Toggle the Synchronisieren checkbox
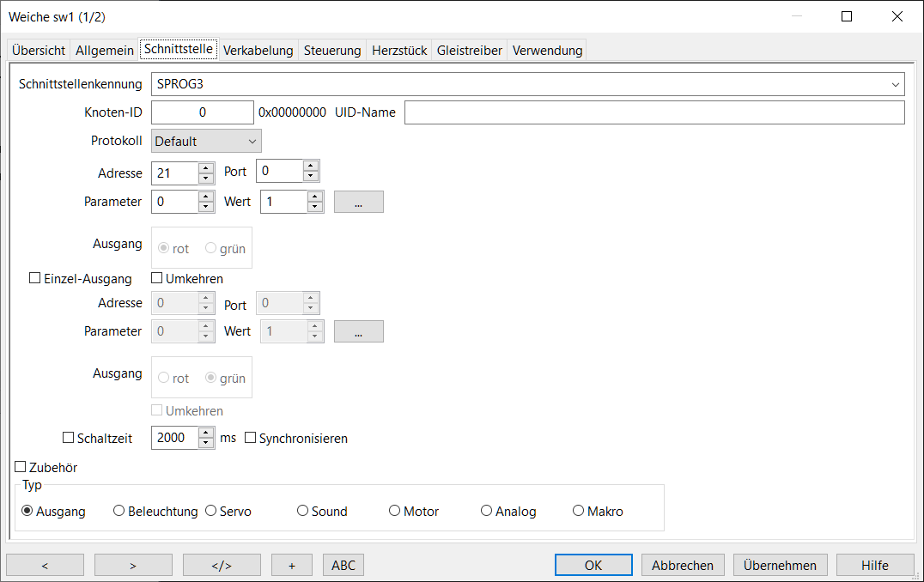924x582 pixels. tap(251, 438)
